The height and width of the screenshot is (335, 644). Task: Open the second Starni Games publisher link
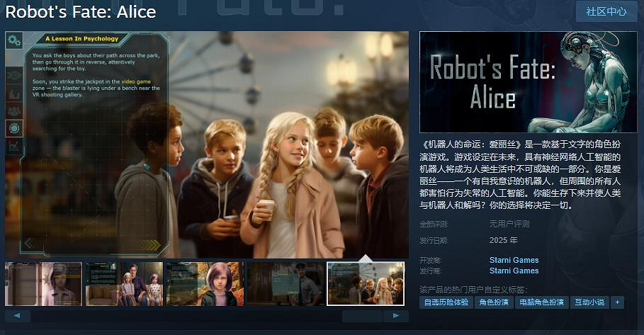click(514, 271)
